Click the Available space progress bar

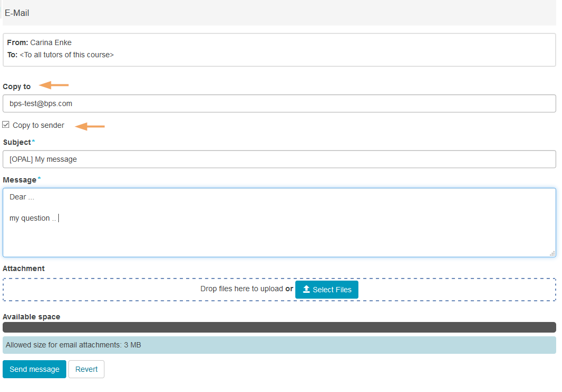tap(279, 327)
